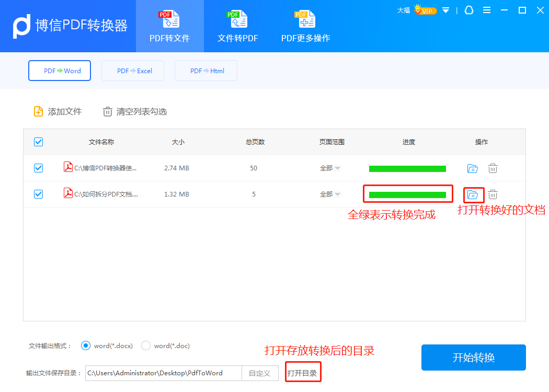Switch to 文件转PDF tab
This screenshot has width=549, height=392.
click(238, 26)
